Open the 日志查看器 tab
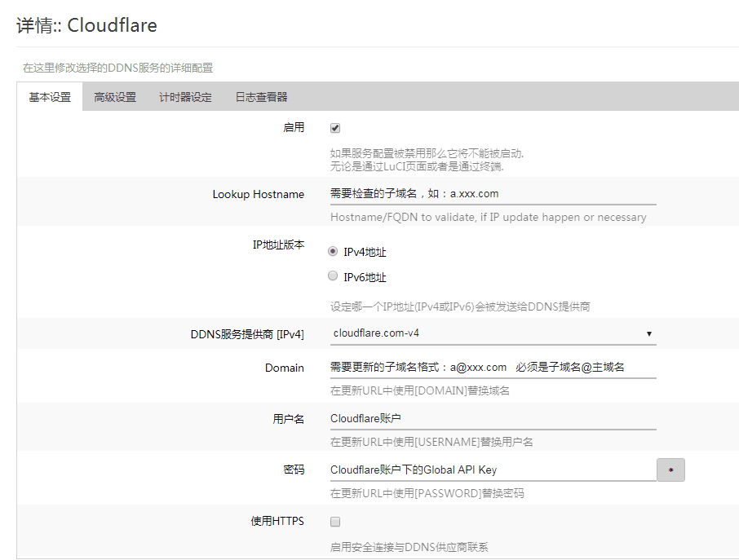 [261, 98]
